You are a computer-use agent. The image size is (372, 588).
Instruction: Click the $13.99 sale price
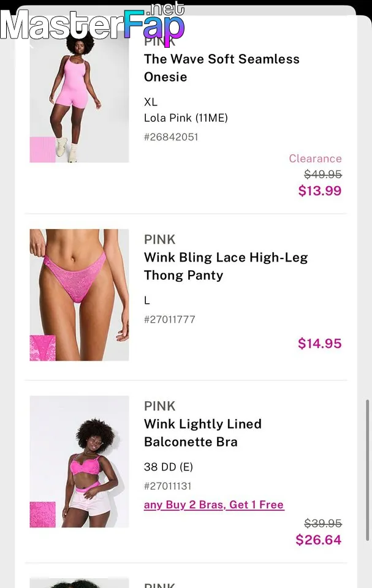320,190
